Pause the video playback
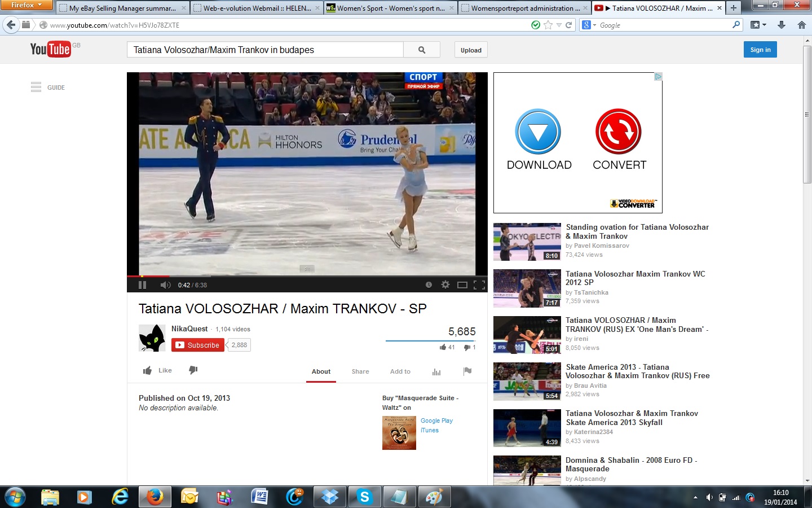This screenshot has height=508, width=812. (142, 285)
